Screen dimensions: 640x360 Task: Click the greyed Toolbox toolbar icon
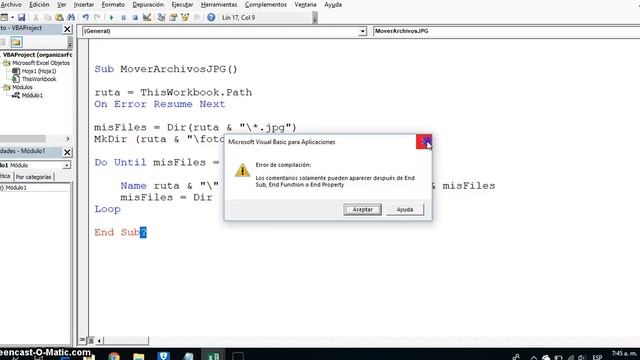click(x=197, y=18)
